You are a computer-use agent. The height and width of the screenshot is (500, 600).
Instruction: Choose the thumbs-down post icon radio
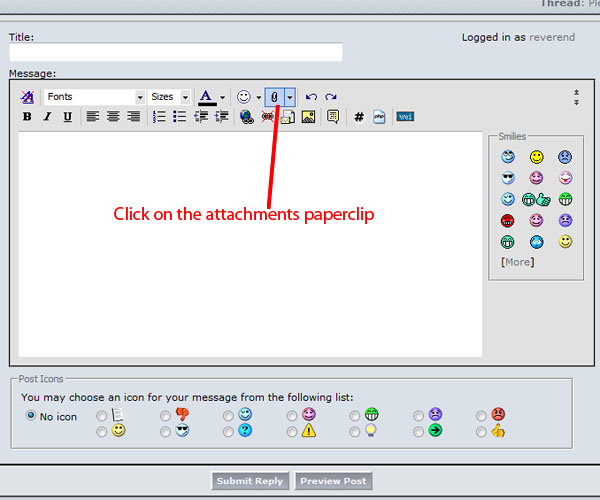pyautogui.click(x=165, y=415)
